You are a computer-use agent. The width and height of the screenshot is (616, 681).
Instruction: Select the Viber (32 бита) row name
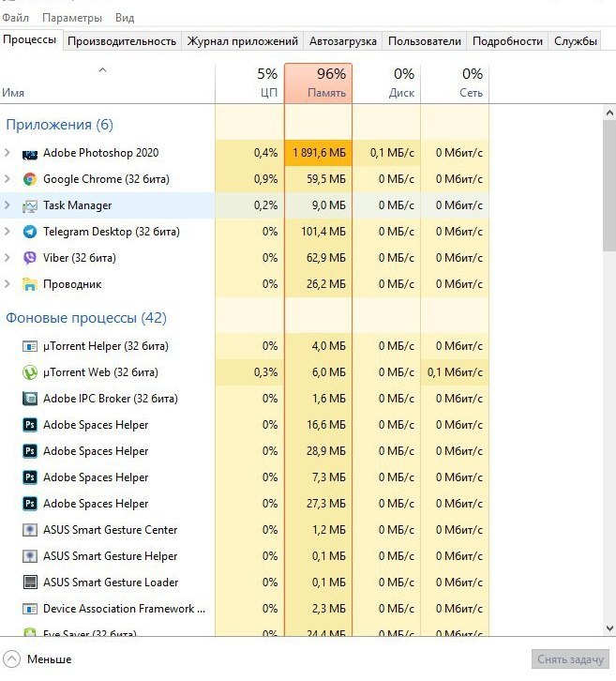pyautogui.click(x=80, y=258)
